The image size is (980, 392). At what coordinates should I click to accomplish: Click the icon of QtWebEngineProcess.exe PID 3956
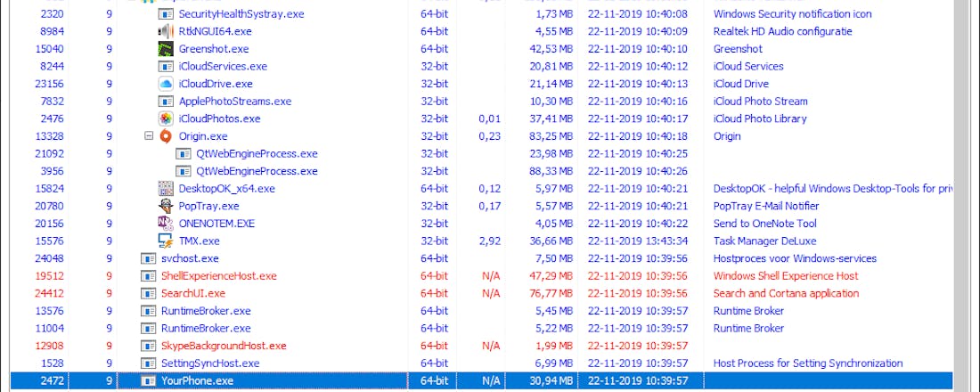click(x=184, y=171)
